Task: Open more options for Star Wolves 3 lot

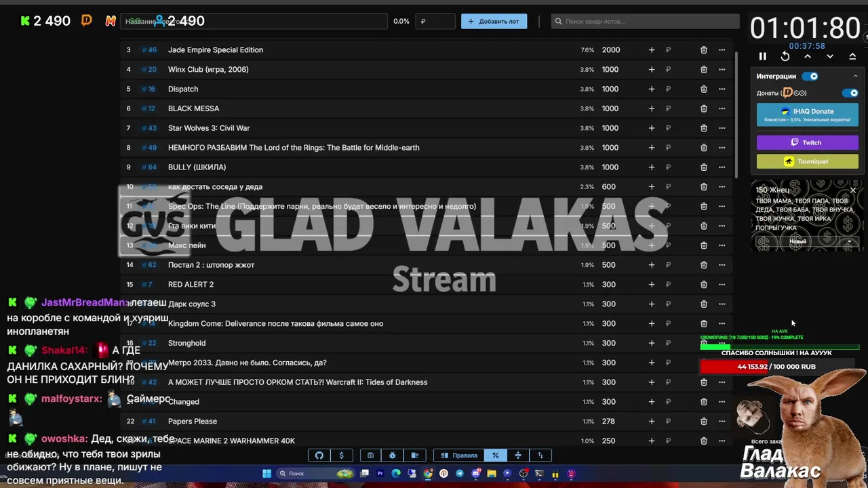Action: (x=722, y=128)
